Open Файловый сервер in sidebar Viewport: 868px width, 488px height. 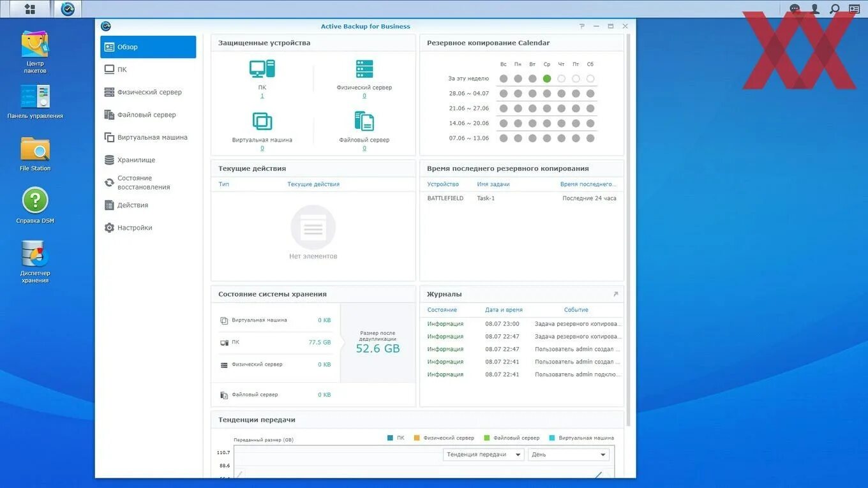point(148,115)
